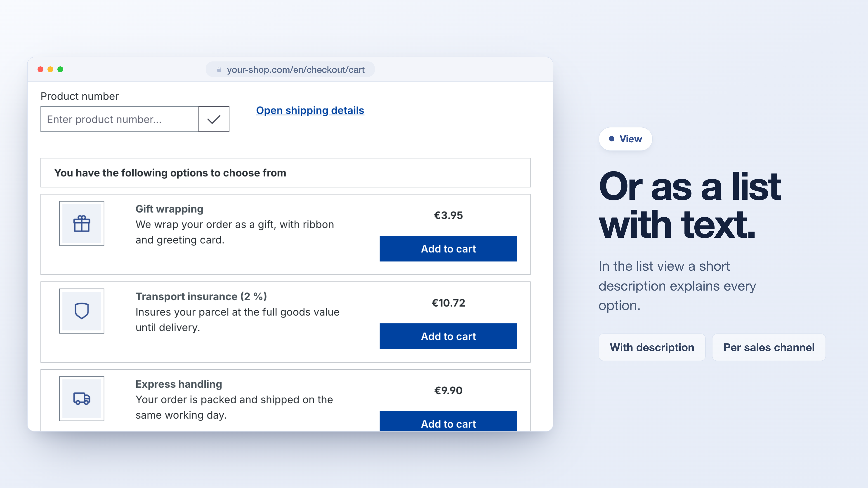868x488 pixels.
Task: Click the your-shop.com URL address bar
Action: pyautogui.click(x=290, y=69)
